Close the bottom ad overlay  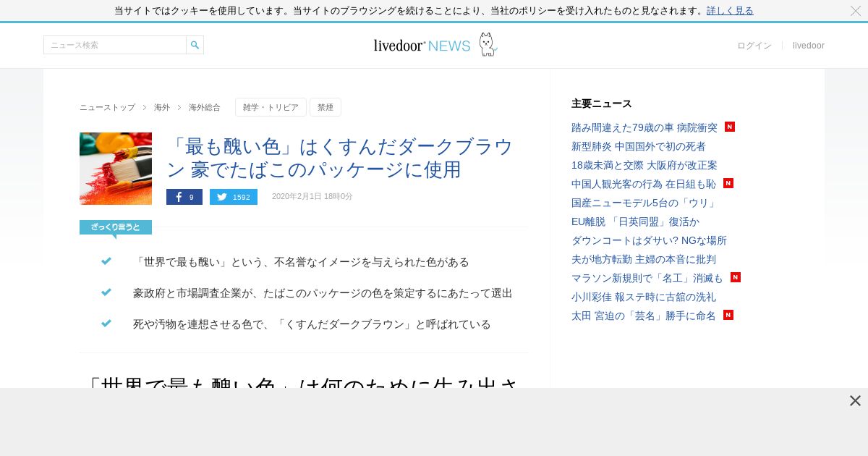pos(855,401)
